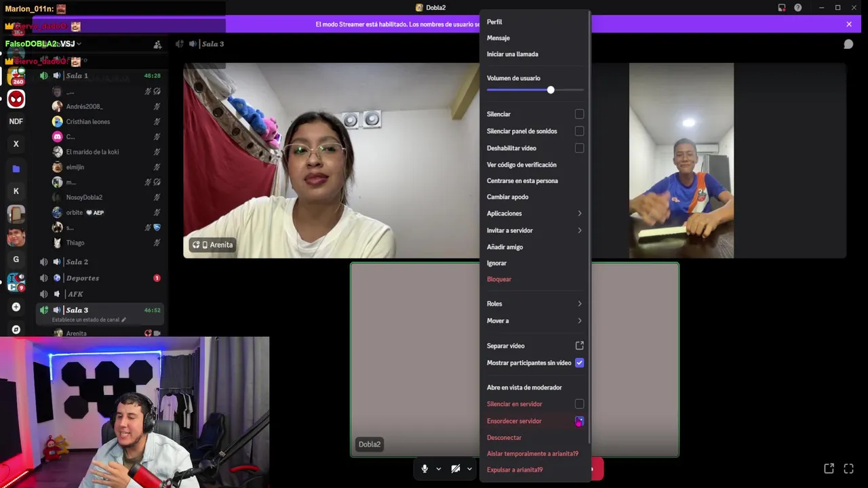This screenshot has height=488, width=868.
Task: Edit Establece un estado de canal
Action: [89, 320]
